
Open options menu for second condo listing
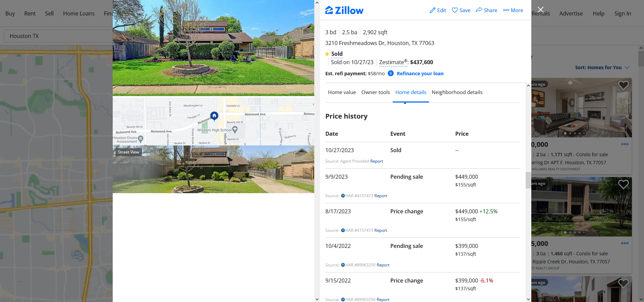(x=625, y=243)
